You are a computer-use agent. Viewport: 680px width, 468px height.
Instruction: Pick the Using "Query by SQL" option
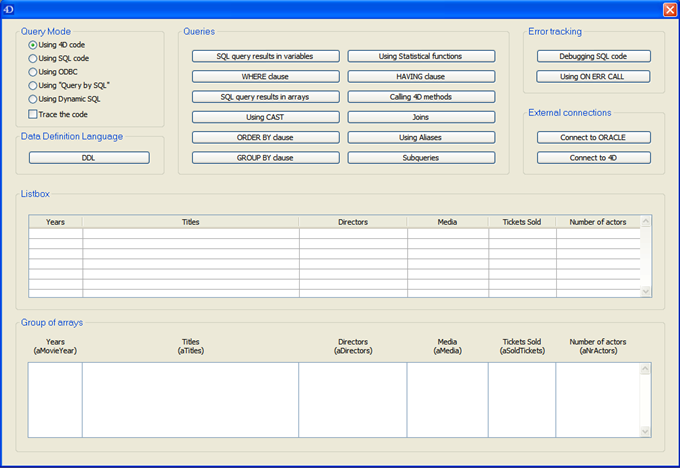(x=33, y=86)
